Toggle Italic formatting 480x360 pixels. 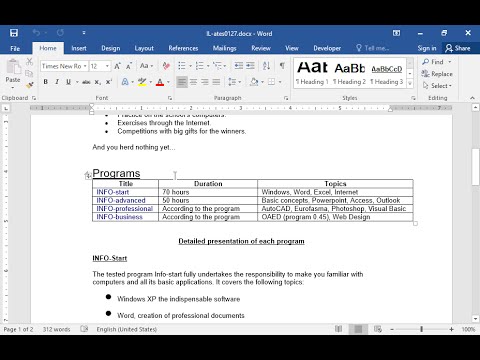(x=57, y=82)
